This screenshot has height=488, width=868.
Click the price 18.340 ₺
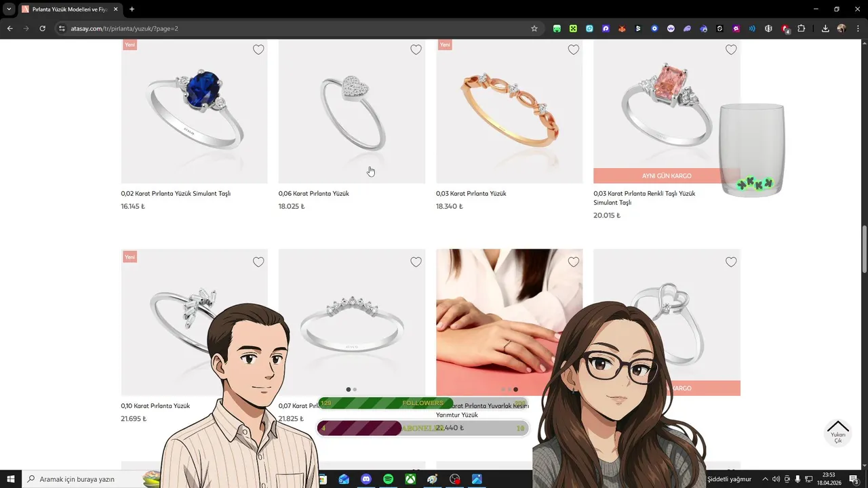449,207
